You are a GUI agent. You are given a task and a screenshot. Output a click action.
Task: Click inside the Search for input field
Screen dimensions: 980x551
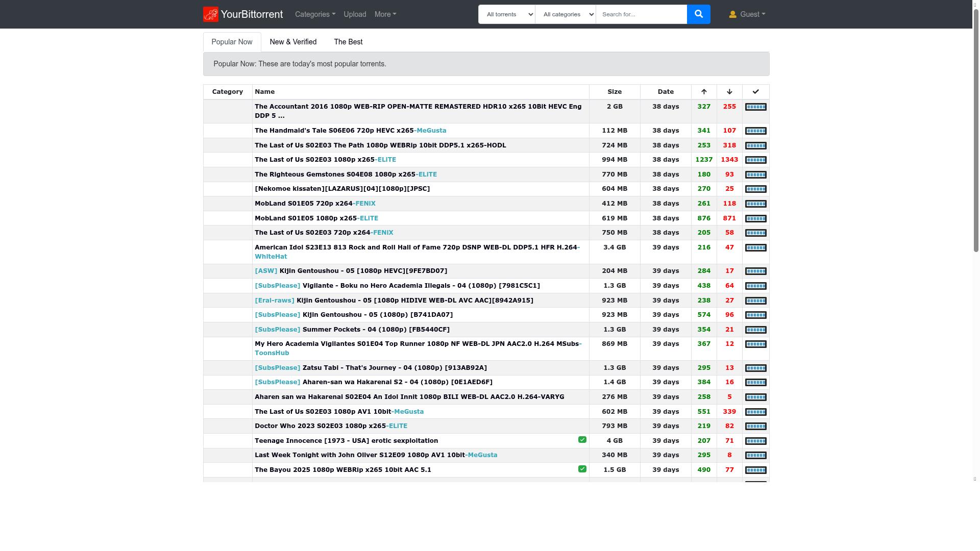641,14
